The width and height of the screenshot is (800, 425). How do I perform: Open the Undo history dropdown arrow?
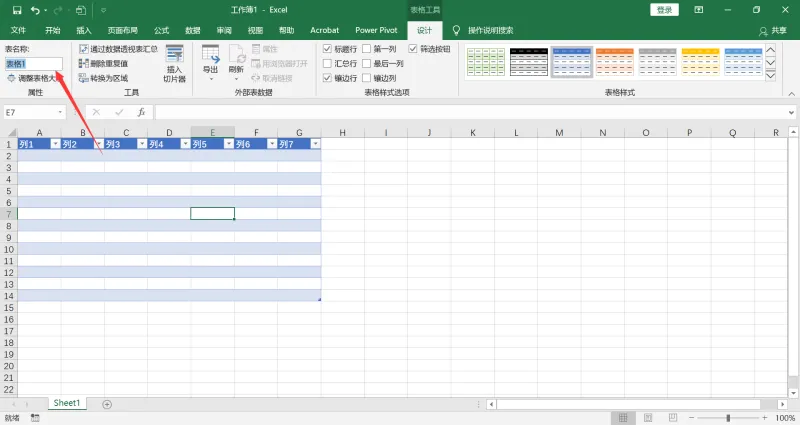coord(46,11)
